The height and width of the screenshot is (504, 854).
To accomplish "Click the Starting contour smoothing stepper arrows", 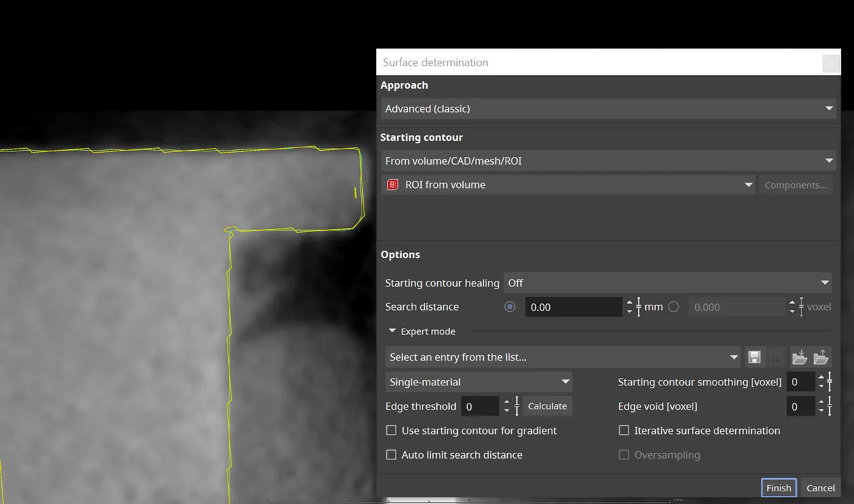I will 821,382.
